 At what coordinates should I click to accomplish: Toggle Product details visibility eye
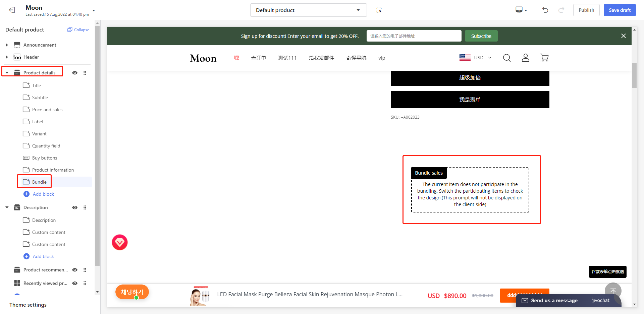[x=75, y=73]
